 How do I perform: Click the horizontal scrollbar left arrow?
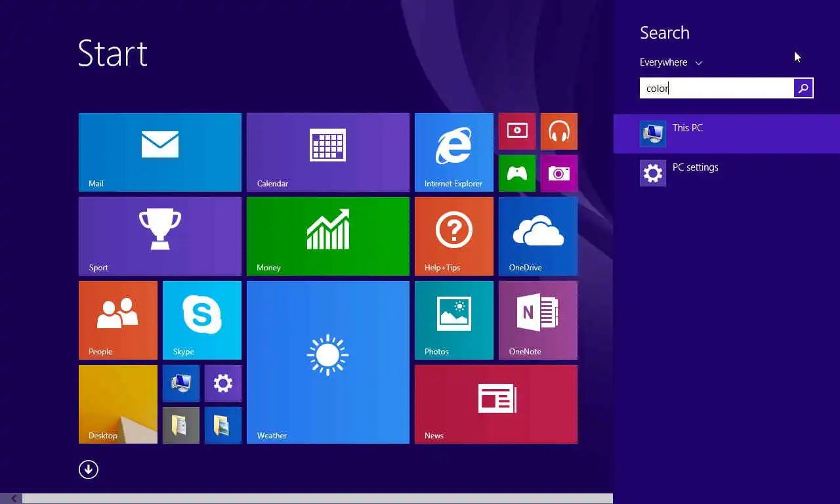pos(14,499)
